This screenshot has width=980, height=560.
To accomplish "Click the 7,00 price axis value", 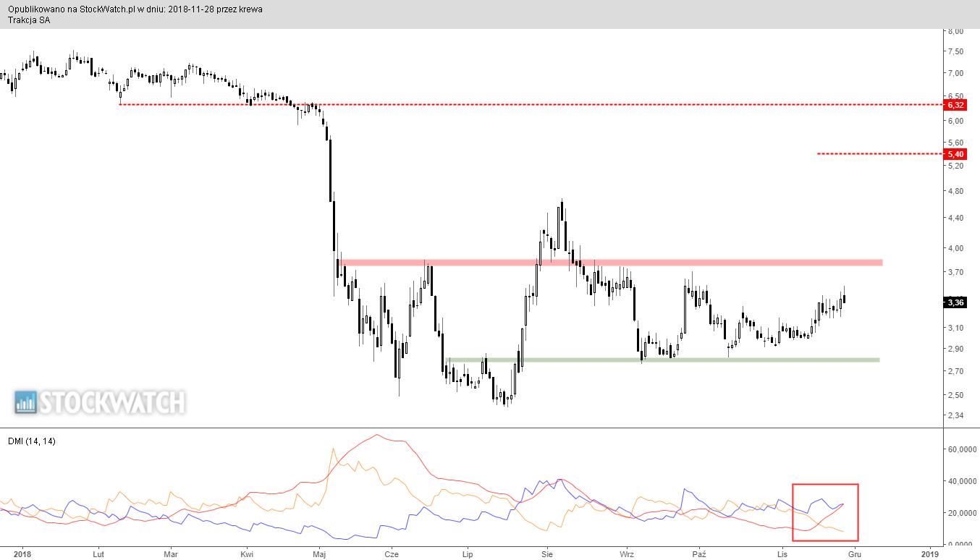I will 955,73.
